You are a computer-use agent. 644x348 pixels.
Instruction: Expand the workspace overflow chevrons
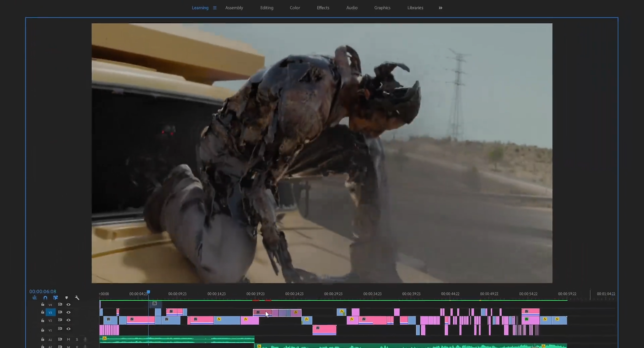point(440,8)
